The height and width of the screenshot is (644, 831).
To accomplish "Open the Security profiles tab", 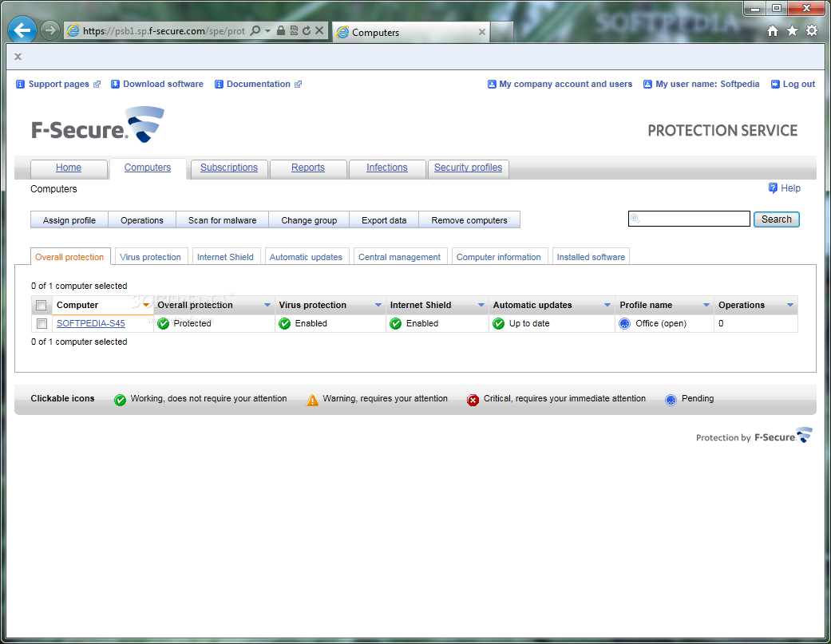I will (x=468, y=168).
